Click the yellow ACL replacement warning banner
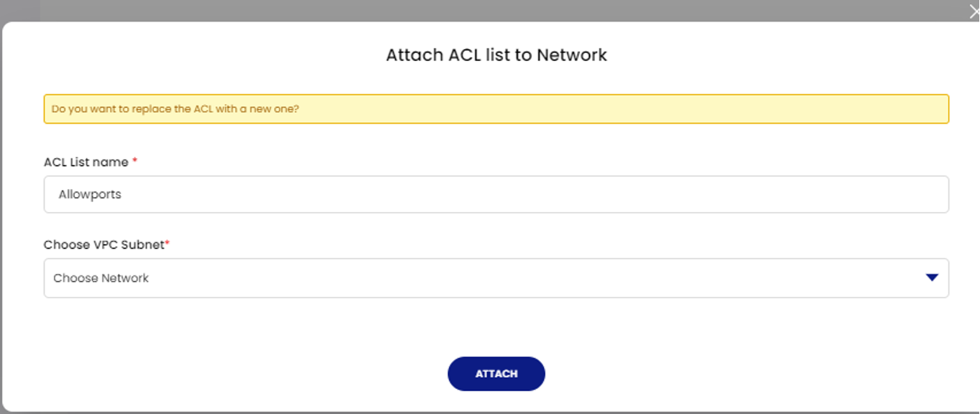Viewport: 980px width, 414px height. (496, 109)
